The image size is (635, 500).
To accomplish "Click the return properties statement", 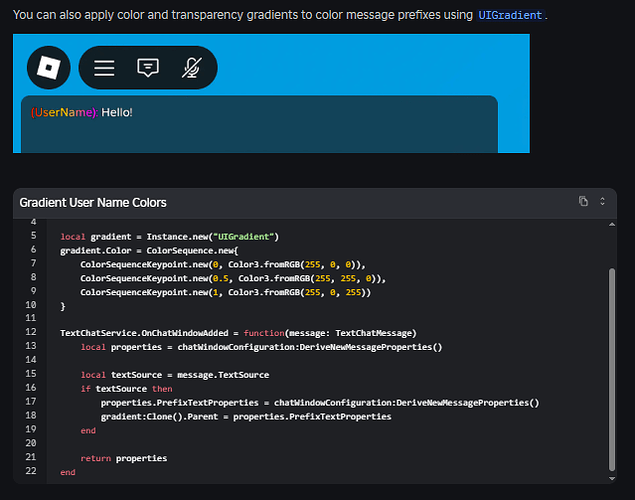I will (124, 458).
